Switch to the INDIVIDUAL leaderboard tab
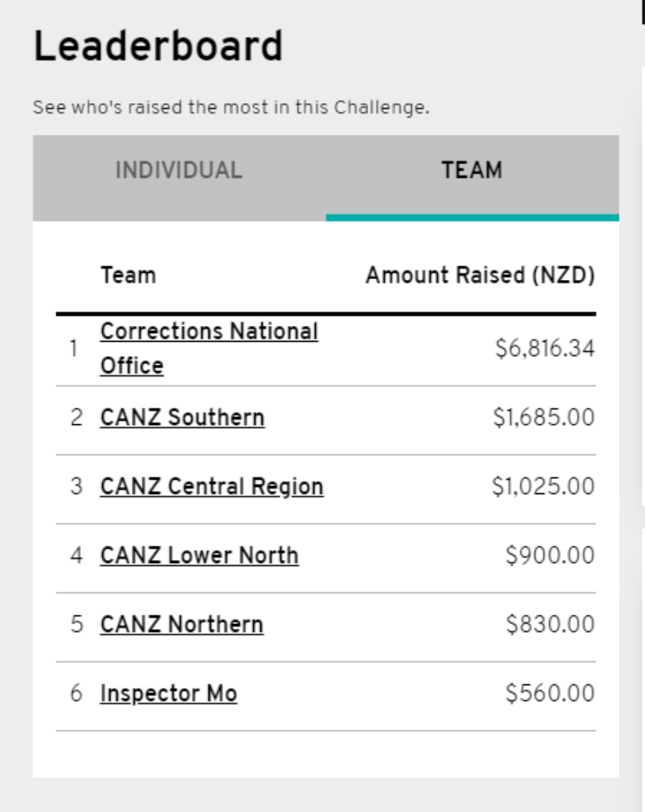645x812 pixels. (x=179, y=170)
